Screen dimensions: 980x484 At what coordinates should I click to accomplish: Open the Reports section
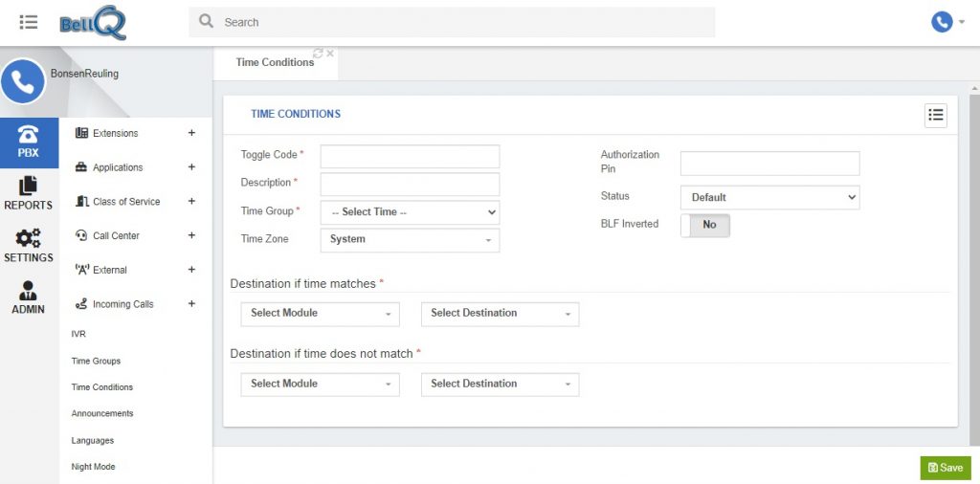pos(28,193)
